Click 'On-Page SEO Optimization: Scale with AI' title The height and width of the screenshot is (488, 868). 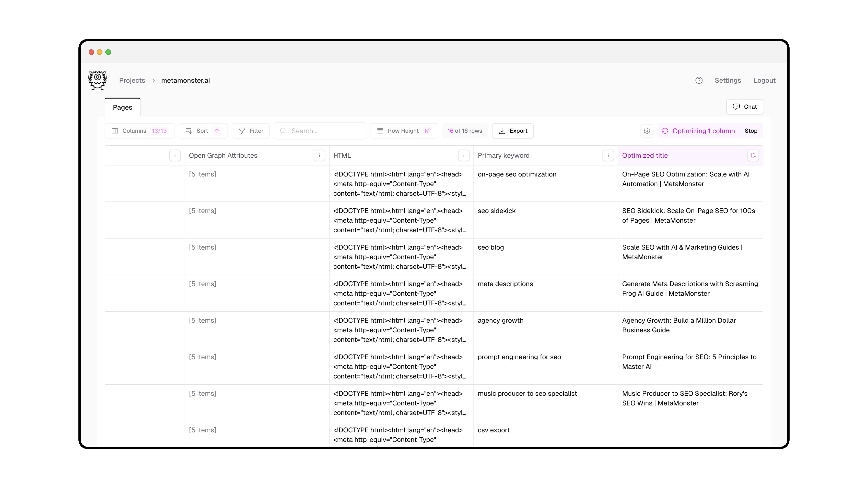coord(691,184)
